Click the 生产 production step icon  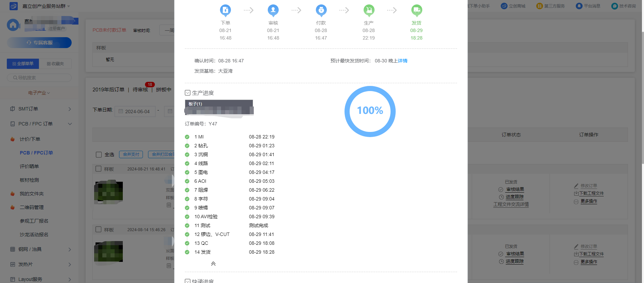coord(369,11)
